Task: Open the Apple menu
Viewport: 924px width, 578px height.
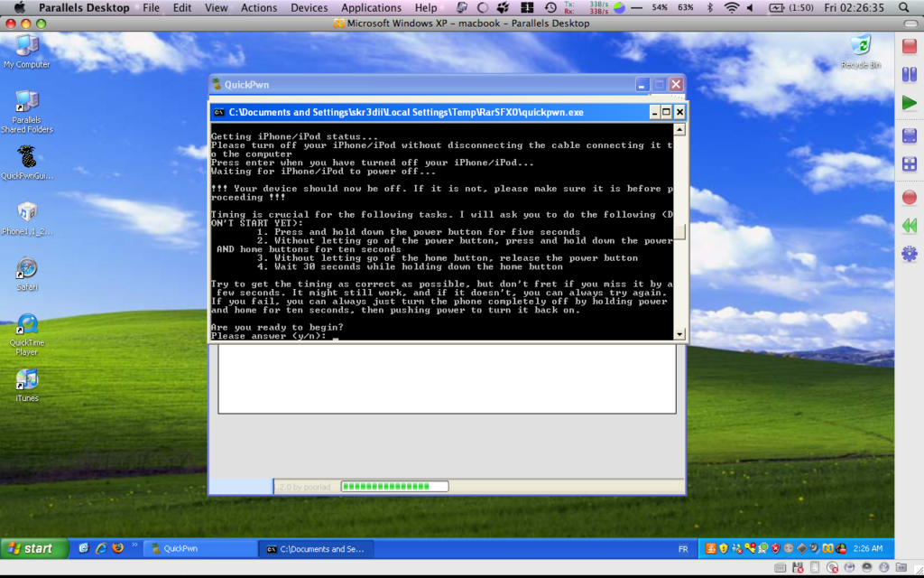Action: click(19, 7)
